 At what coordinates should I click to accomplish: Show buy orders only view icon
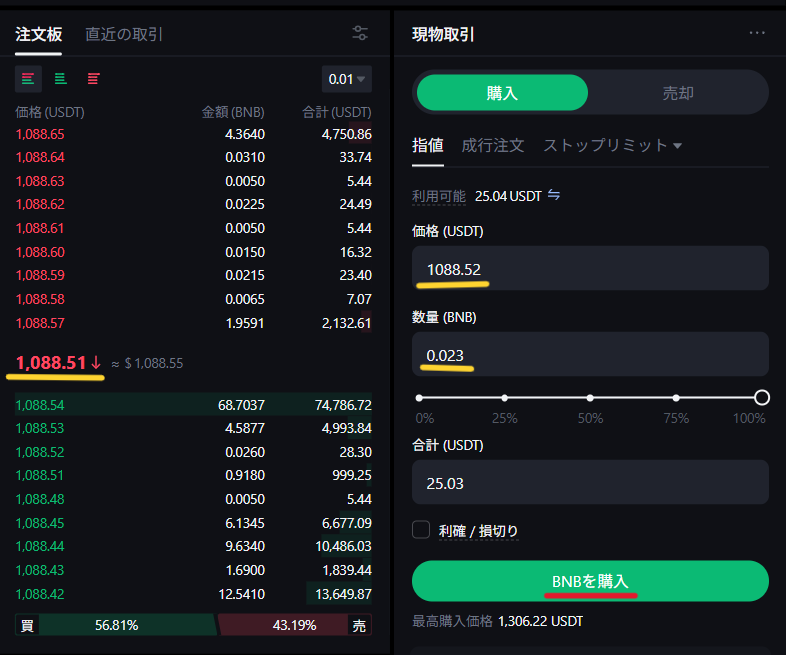click(61, 78)
